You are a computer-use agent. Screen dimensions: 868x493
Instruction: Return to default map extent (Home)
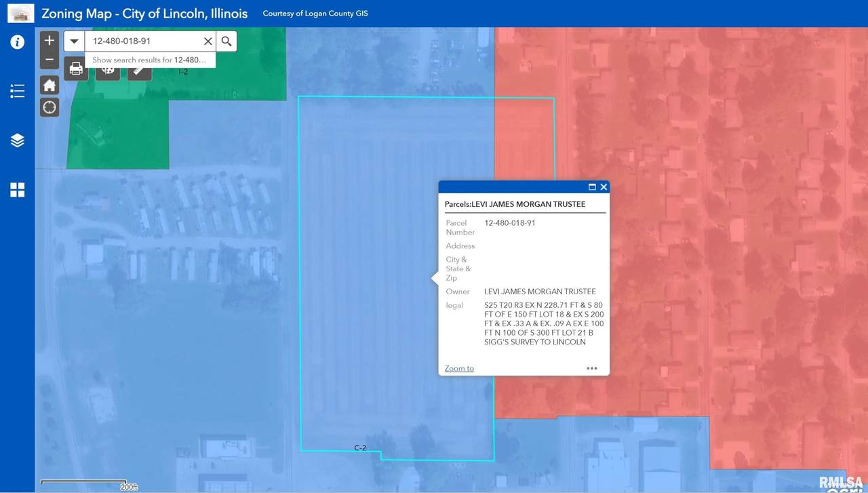point(50,85)
